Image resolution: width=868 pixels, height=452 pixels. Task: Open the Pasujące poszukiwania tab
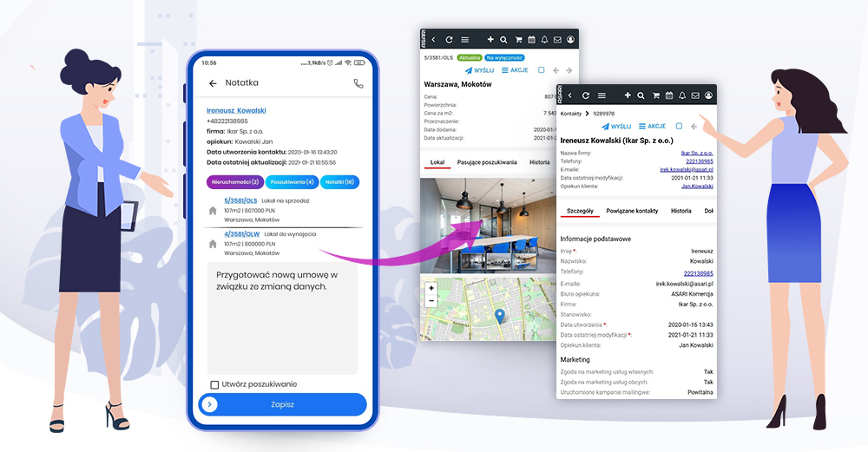tap(487, 162)
